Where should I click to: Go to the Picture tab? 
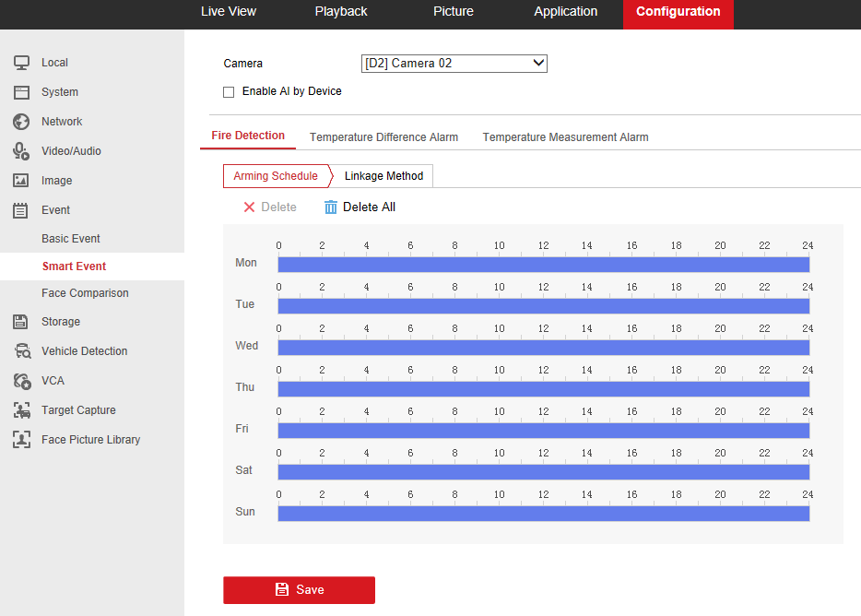pos(453,12)
